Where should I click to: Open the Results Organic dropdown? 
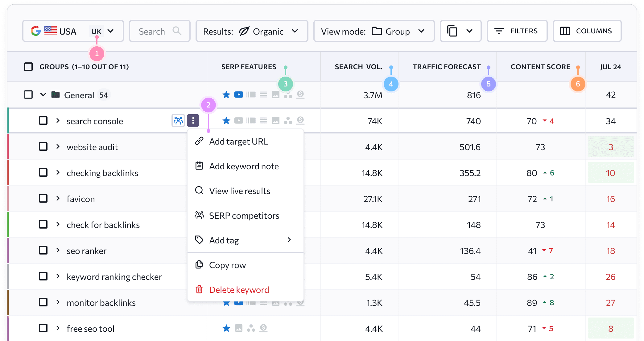(252, 31)
